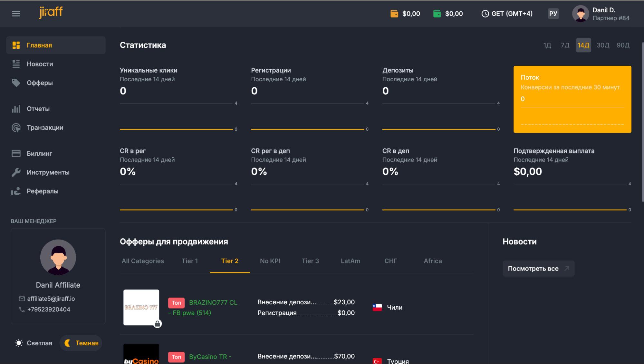The width and height of the screenshot is (644, 364).
Task: Click the arrow icon in Посмотреть все
Action: tap(567, 269)
